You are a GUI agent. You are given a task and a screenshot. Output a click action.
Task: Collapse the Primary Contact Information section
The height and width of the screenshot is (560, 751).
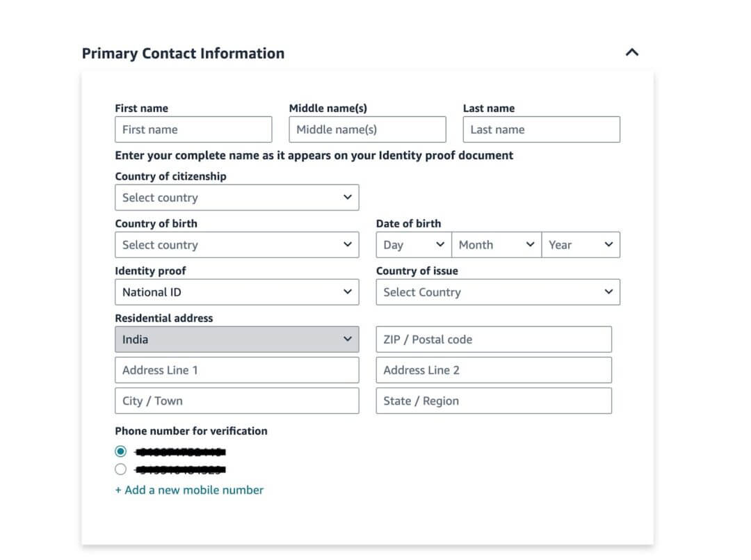click(x=631, y=51)
